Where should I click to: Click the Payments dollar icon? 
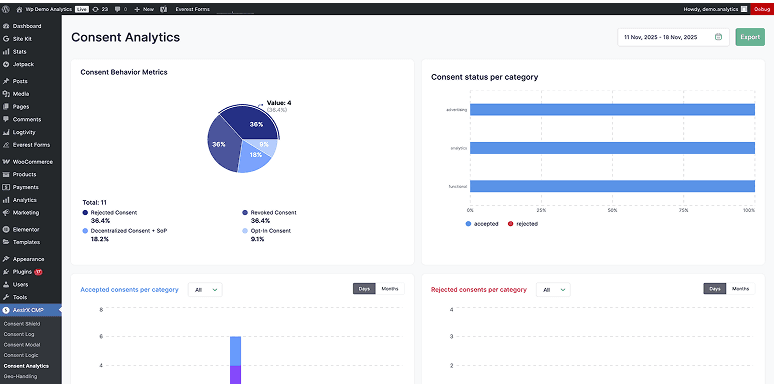[6, 187]
